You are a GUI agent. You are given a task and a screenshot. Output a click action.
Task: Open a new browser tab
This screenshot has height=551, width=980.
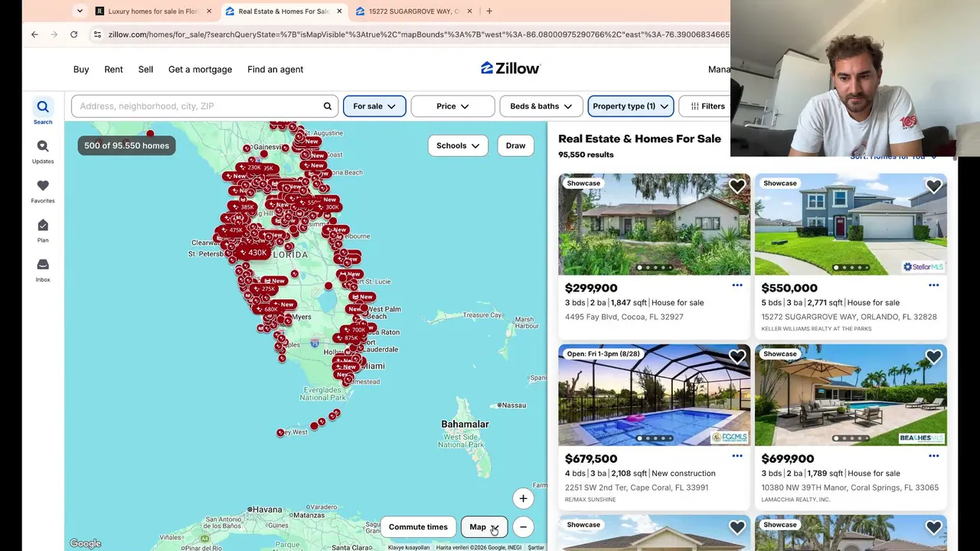point(489,11)
